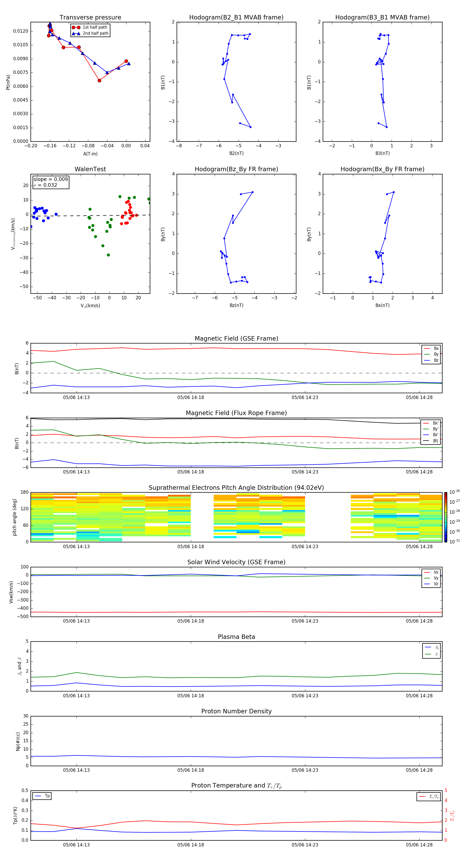Select the "Bx'" entry in Flux Rope legend
Image resolution: width=473 pixels, height=868 pixels.
tap(431, 423)
